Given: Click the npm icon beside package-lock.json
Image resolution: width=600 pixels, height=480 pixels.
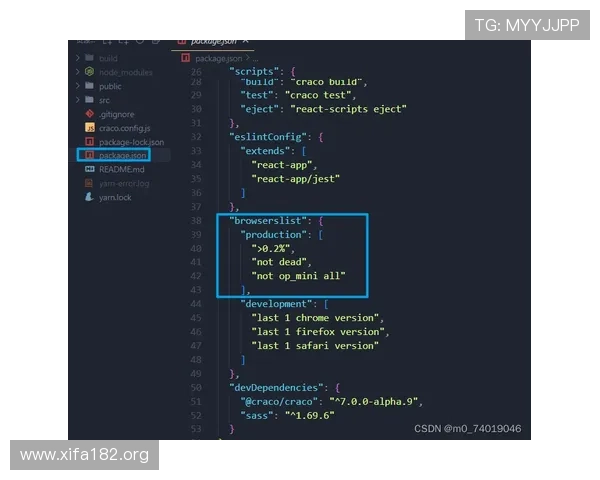Looking at the screenshot, I should tap(90, 143).
